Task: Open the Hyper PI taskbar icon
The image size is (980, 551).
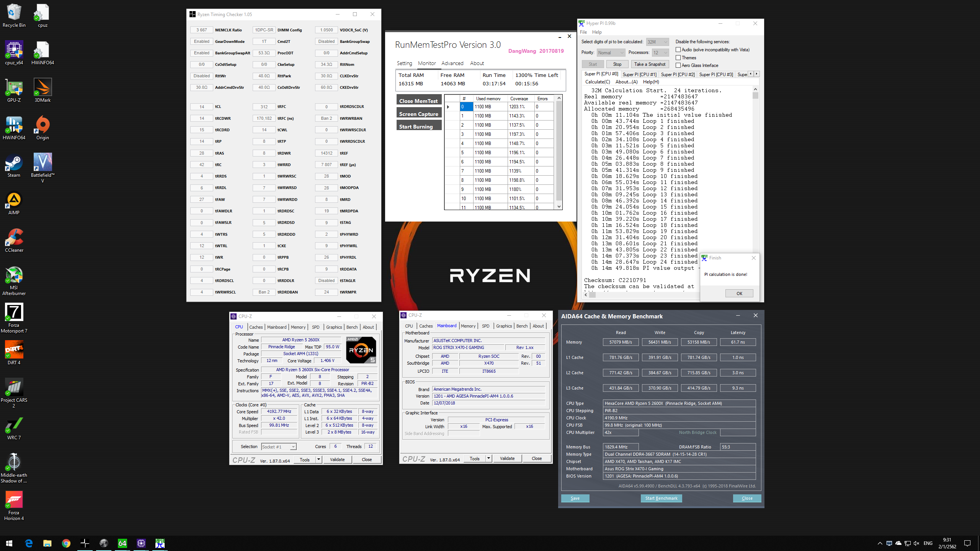Action: (160, 543)
